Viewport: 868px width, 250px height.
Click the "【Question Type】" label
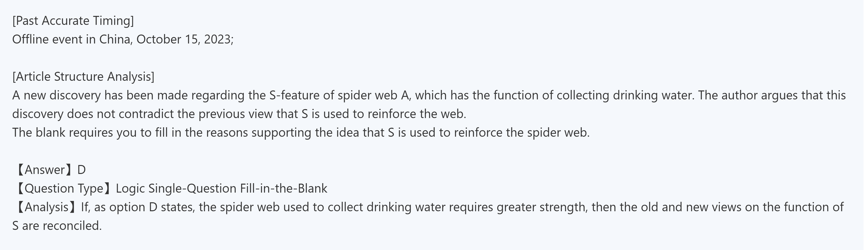(x=62, y=188)
